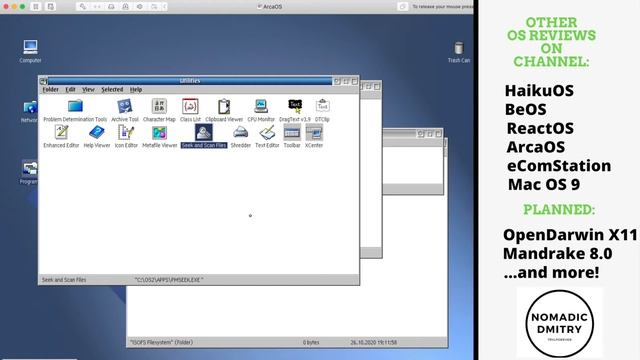Open the Selected menu
The width and height of the screenshot is (640, 360).
pyautogui.click(x=112, y=89)
